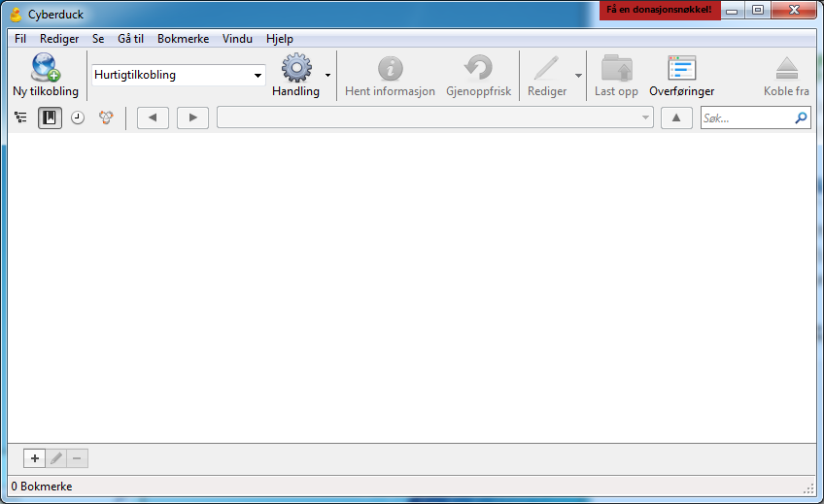Open the Hjelp menu
The image size is (824, 504).
tap(280, 39)
